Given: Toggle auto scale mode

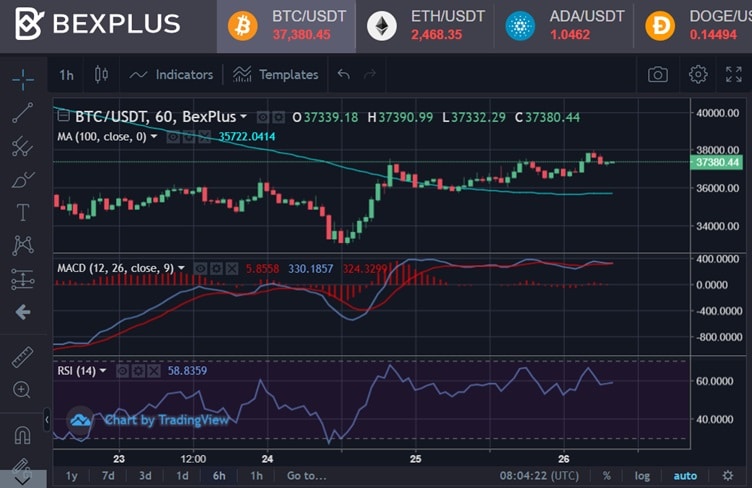Looking at the screenshot, I should point(685,476).
